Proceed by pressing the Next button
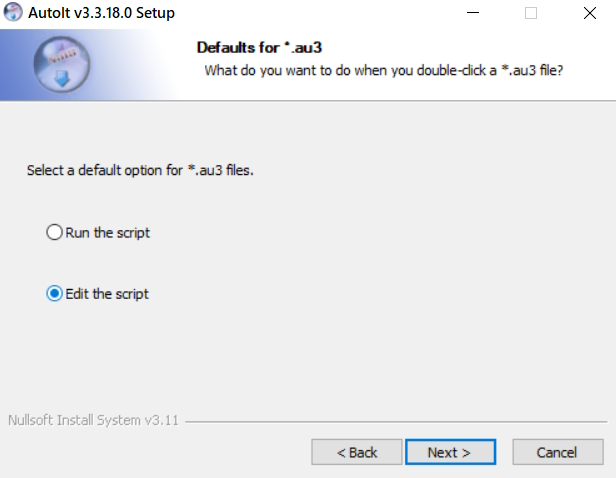Screen dimensions: 616x478 click(x=450, y=452)
